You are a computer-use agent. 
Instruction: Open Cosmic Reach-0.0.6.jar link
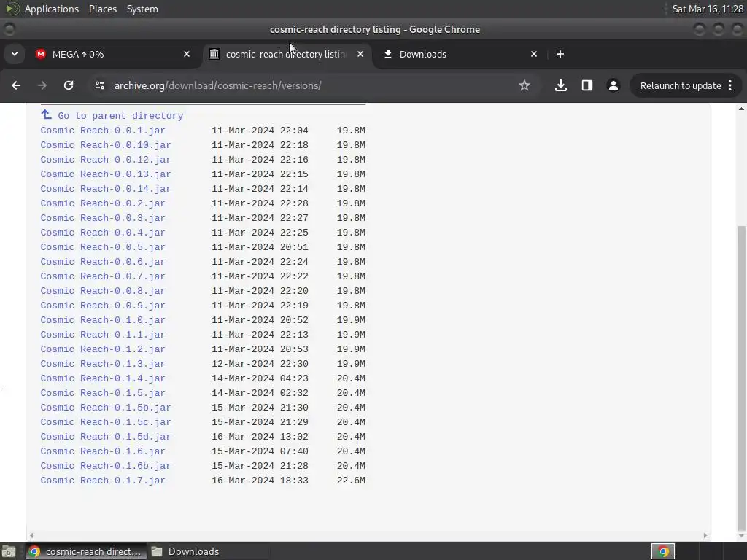click(x=103, y=262)
